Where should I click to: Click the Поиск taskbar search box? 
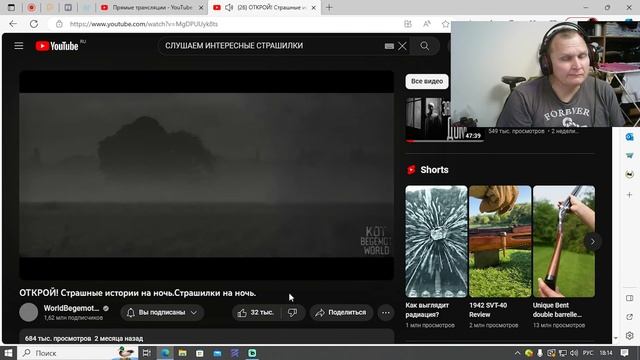pos(78,353)
